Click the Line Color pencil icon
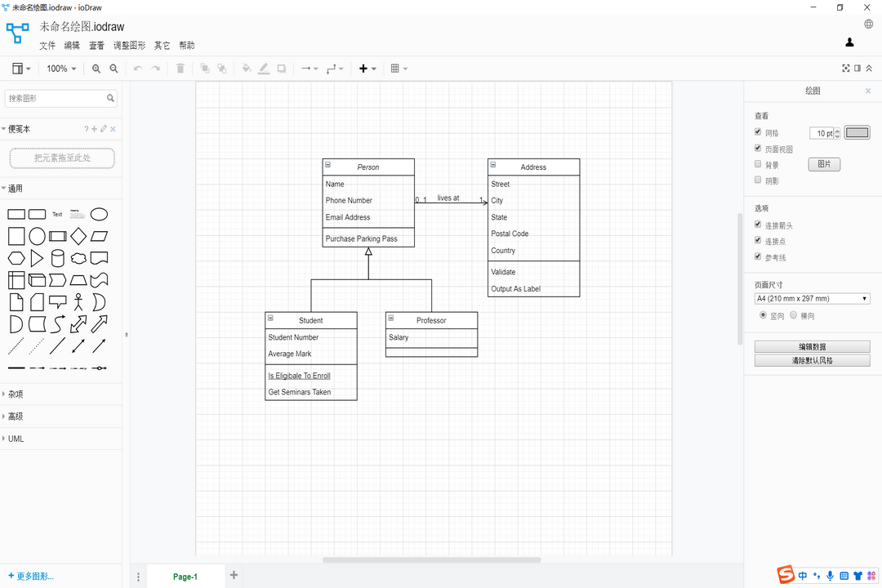The width and height of the screenshot is (882, 588). [264, 69]
